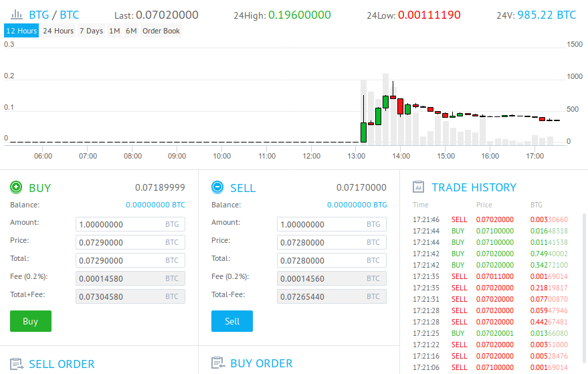
Task: Click the 17:21:46 SELL trade row
Action: pos(490,219)
